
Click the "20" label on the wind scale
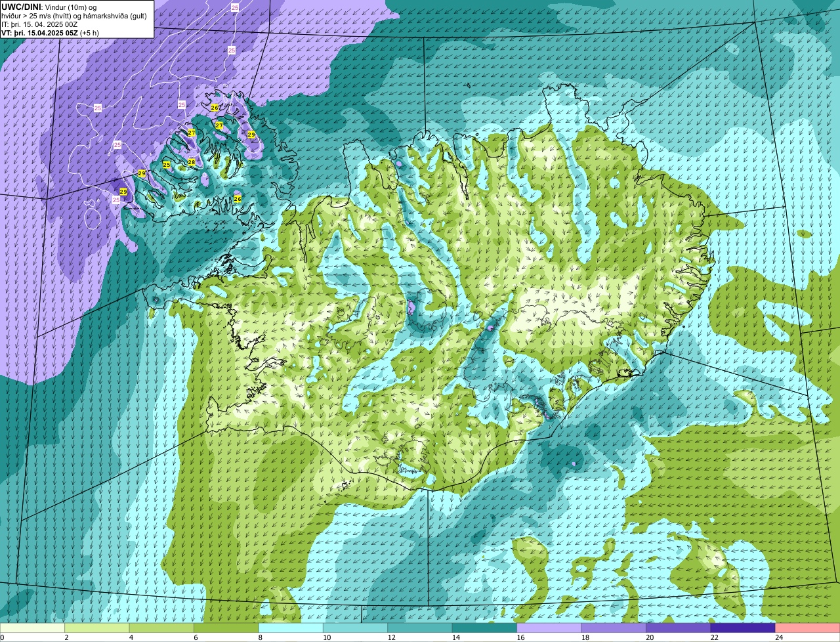(650, 637)
